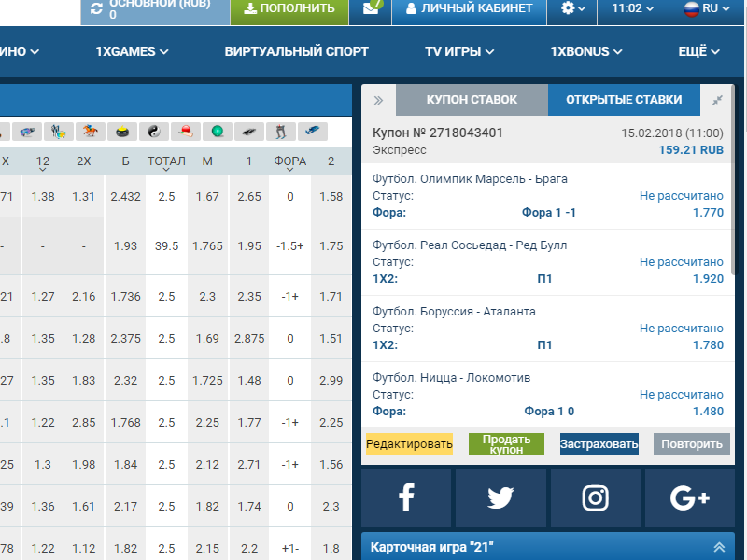This screenshot has width=747, height=560.
Task: Select odds 1.765 in М column
Action: (x=207, y=246)
